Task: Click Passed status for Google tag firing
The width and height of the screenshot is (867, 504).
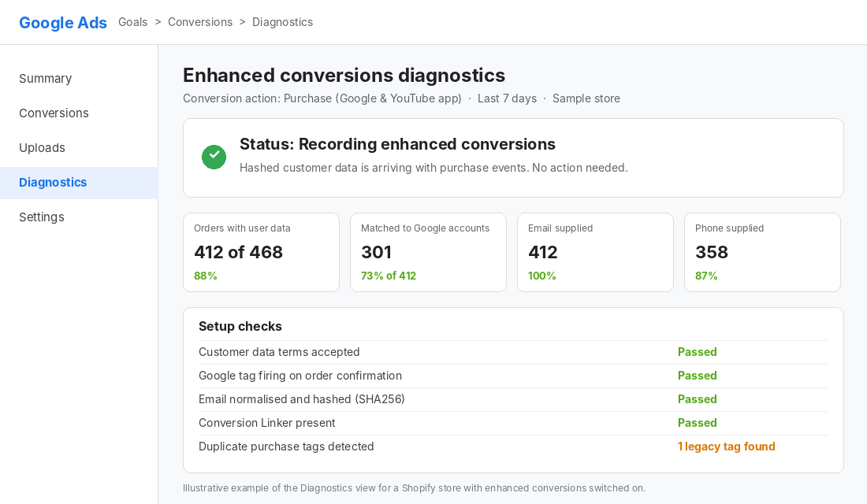Action: (x=698, y=376)
